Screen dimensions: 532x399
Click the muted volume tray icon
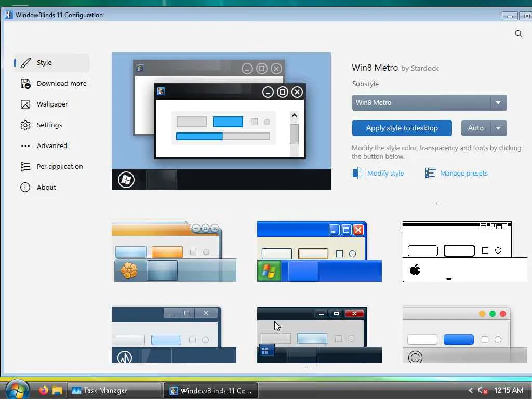[x=483, y=390]
